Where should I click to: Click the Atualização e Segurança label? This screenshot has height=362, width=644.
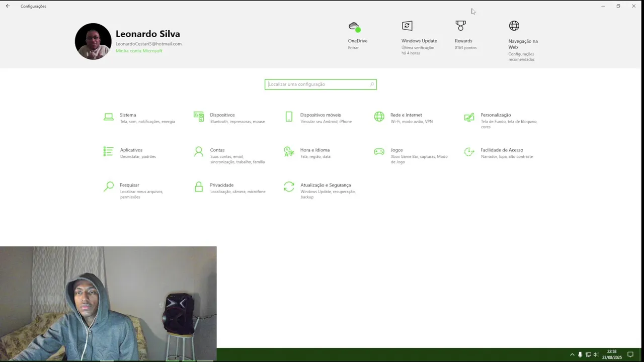click(x=326, y=185)
